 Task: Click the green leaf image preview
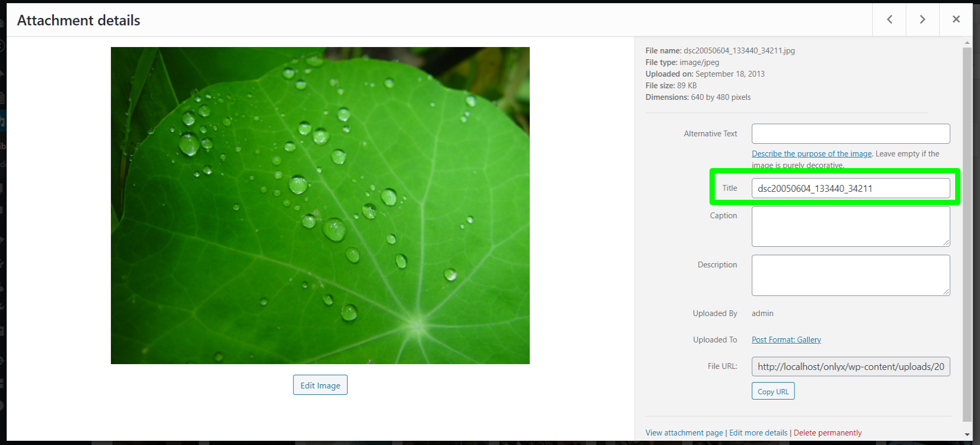(320, 206)
